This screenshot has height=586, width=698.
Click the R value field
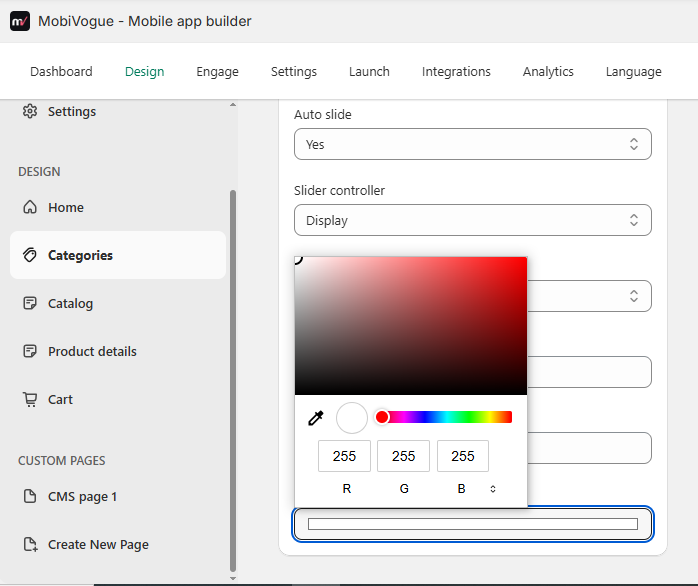click(344, 456)
